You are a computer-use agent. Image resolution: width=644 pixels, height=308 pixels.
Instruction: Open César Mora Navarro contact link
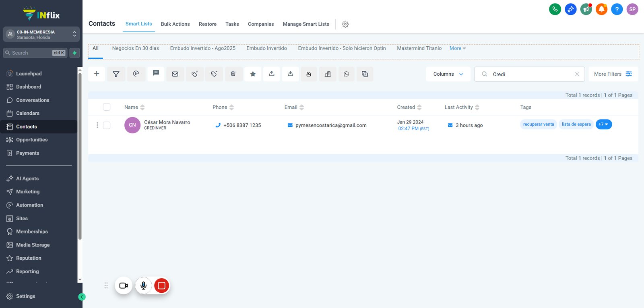point(167,122)
